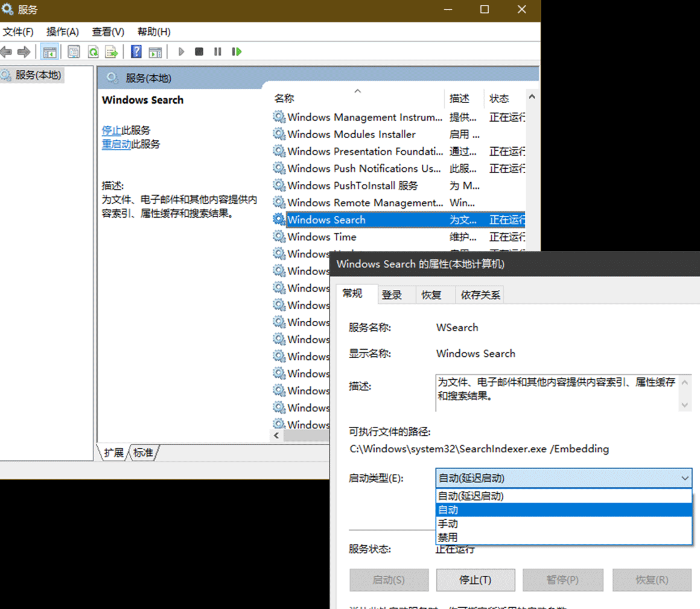Click the 启动(S) button
The height and width of the screenshot is (609, 700).
point(389,579)
